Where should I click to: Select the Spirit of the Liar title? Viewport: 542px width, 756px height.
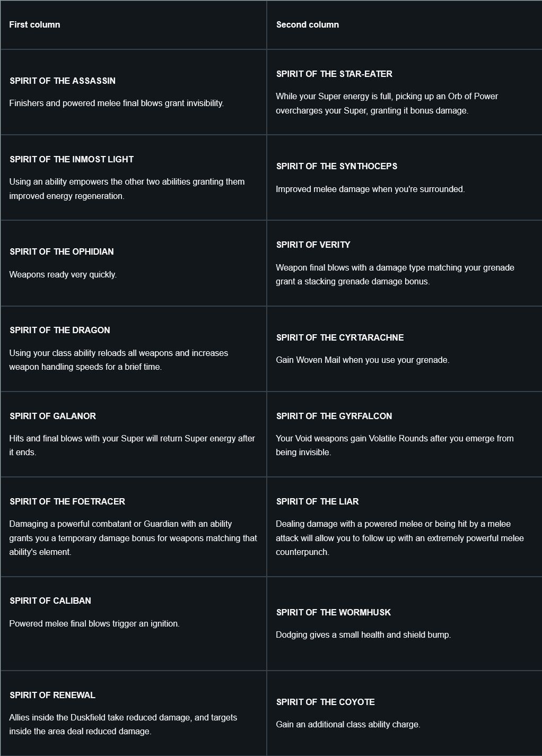click(x=317, y=501)
